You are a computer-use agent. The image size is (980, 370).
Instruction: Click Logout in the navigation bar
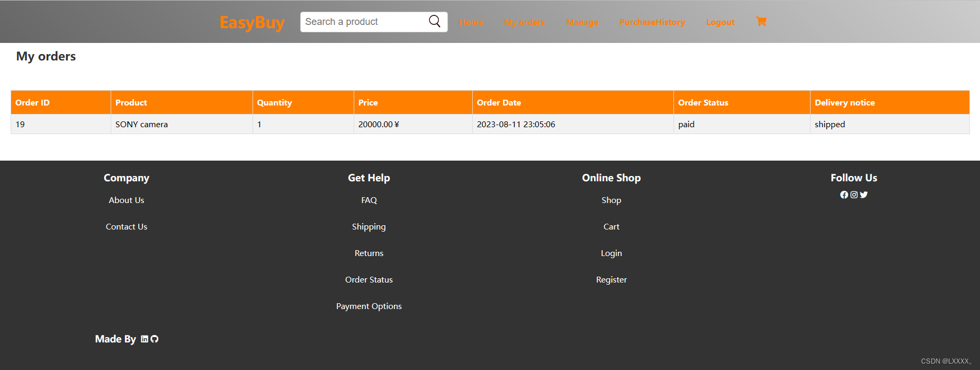click(720, 22)
